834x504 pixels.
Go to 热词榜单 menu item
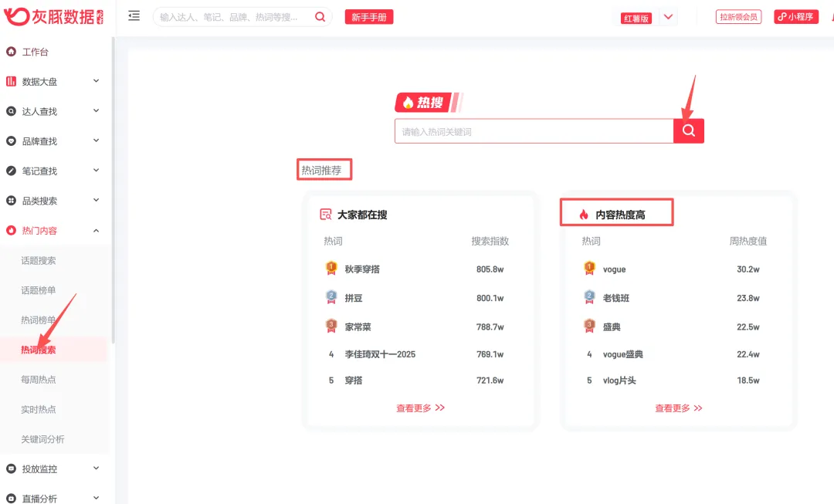pyautogui.click(x=39, y=320)
